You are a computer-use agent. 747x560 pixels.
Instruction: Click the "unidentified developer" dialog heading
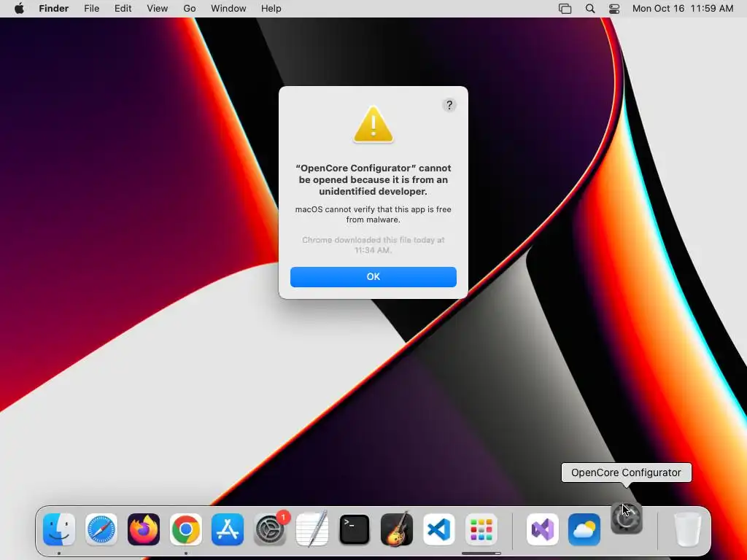pos(373,179)
